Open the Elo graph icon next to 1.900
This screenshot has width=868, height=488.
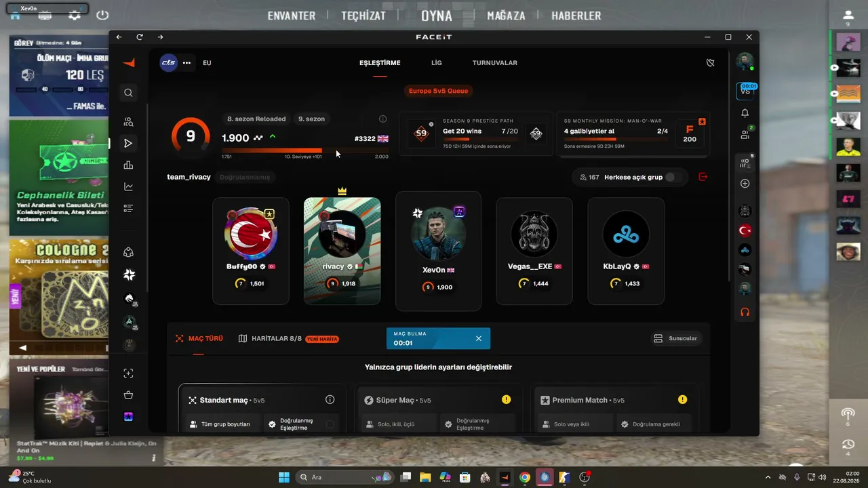[258, 138]
